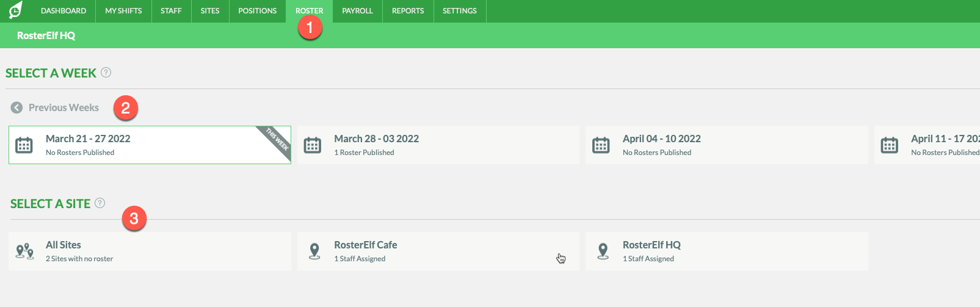Click calendar icon of March 28 - 03 week
The image size is (980, 307).
click(x=313, y=145)
